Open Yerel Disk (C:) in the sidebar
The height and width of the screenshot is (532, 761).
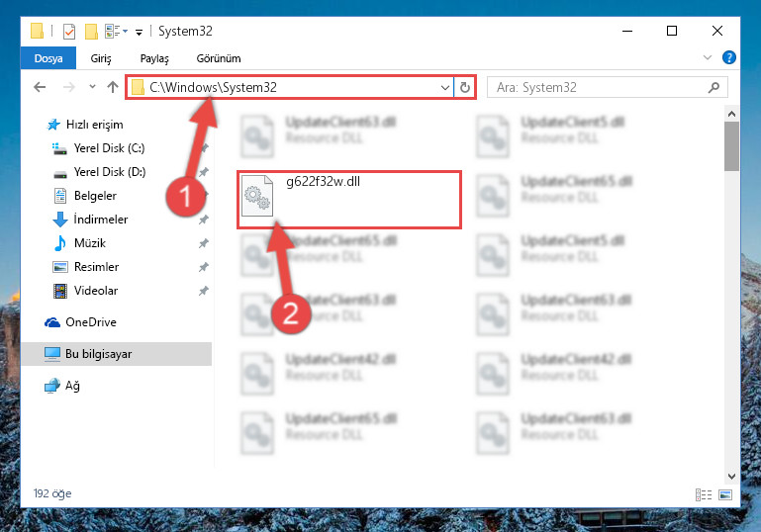point(99,148)
